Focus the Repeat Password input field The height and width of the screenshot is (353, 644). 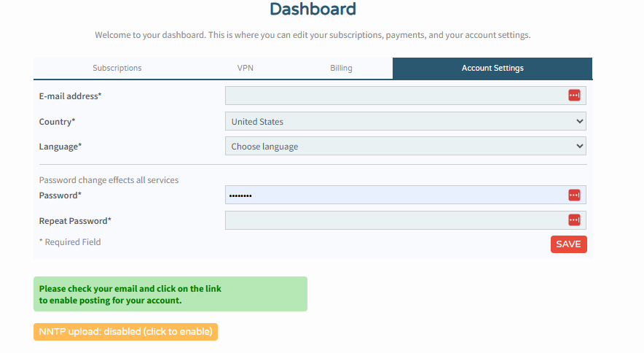405,220
